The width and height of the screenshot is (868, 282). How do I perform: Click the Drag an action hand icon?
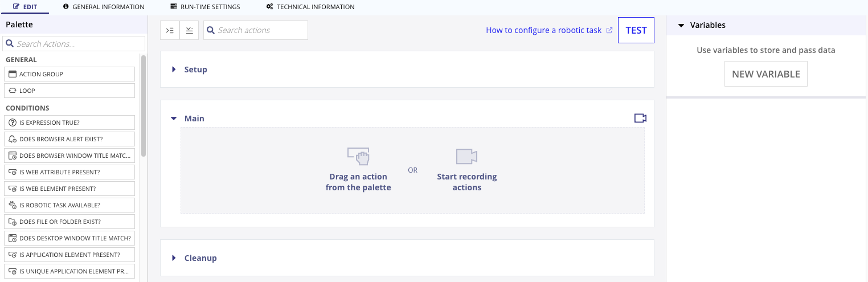pos(358,157)
